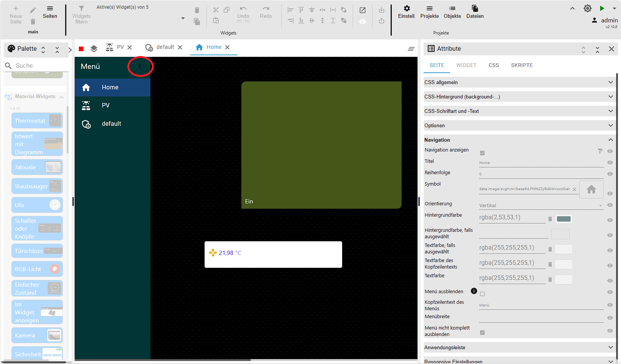Open view tabs overflow menu icon
Screen dimensions: 621x364
click(x=411, y=49)
